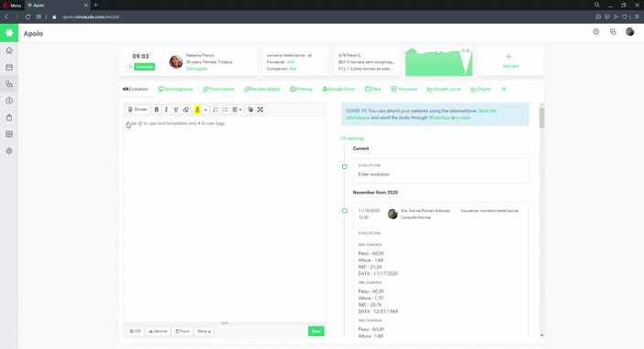Screen dimensions: 644x349
Task: Pause the attendance timer
Action: click(x=130, y=67)
